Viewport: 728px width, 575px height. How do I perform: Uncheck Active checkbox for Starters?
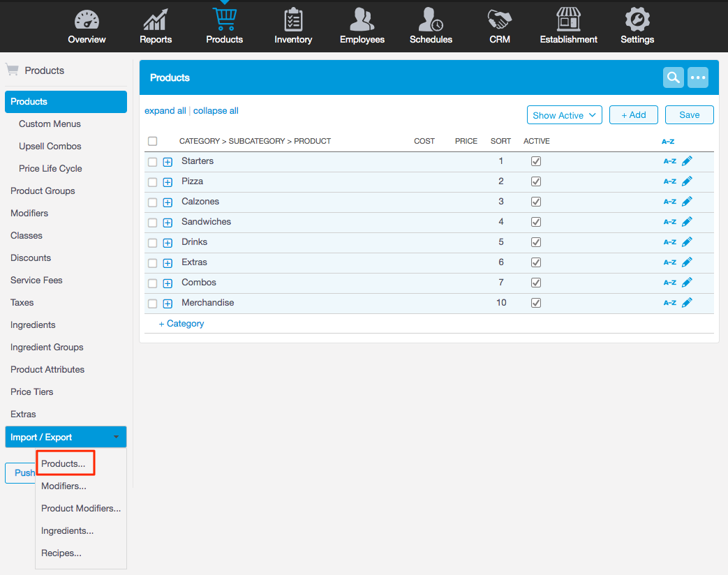pyautogui.click(x=536, y=161)
